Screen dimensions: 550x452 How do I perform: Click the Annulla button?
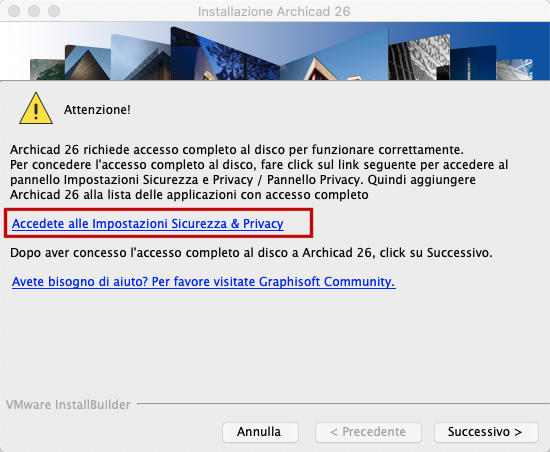pos(260,432)
